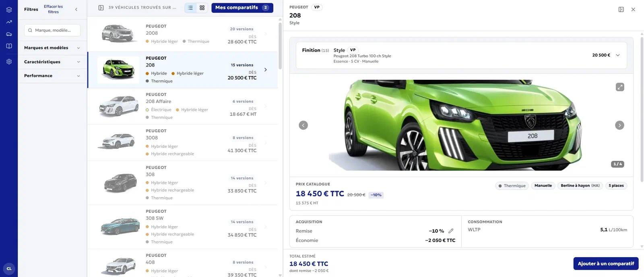
Task: Focus the Marque, modèle search field
Action: (x=52, y=30)
